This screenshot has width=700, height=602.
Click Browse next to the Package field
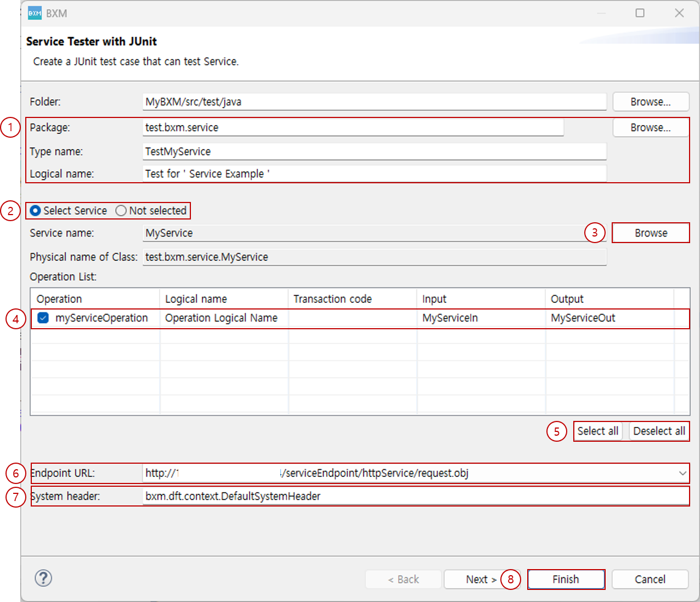[x=651, y=127]
